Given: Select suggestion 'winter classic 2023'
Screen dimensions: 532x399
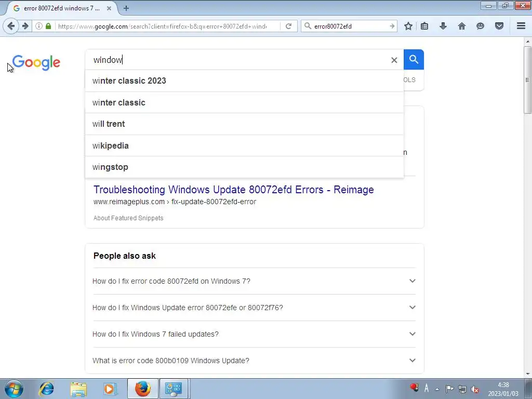Looking at the screenshot, I should pyautogui.click(x=244, y=81).
